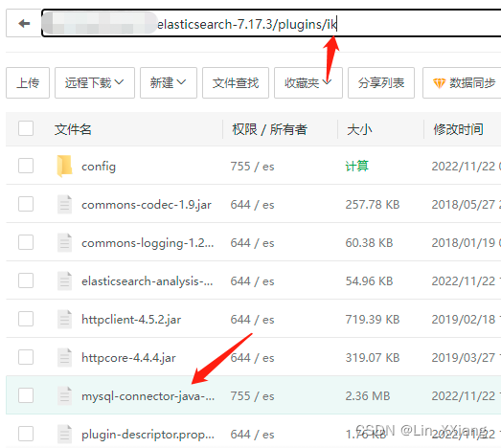
Task: Check the box for commons-codec-1.9.jar
Action: (x=26, y=204)
